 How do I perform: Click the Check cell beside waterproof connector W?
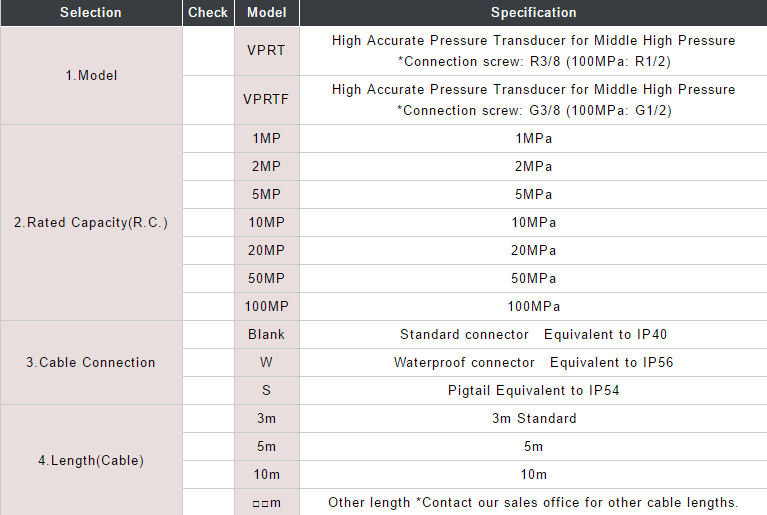point(208,362)
